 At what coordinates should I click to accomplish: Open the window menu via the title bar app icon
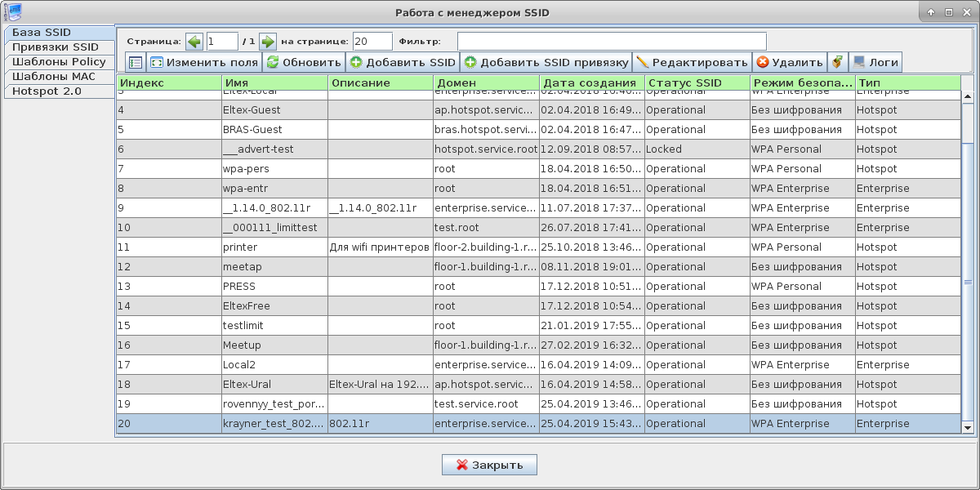(x=12, y=12)
